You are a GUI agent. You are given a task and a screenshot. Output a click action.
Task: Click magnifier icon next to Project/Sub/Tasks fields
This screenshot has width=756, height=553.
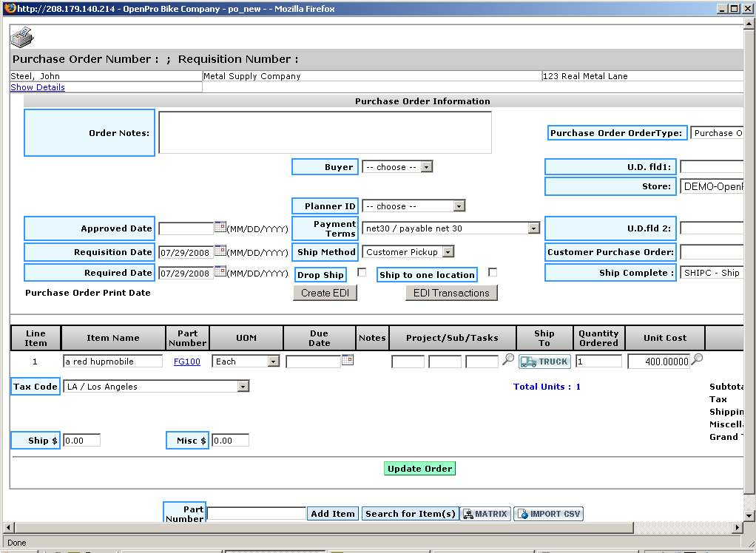pos(508,360)
